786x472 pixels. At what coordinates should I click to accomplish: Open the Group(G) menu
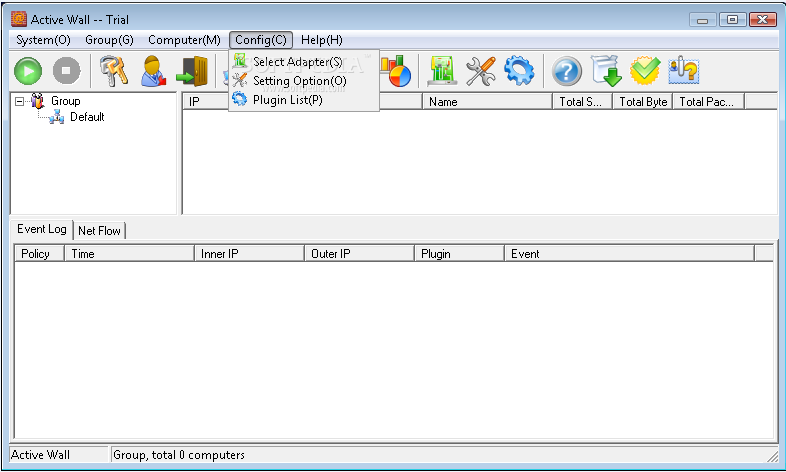(x=109, y=40)
